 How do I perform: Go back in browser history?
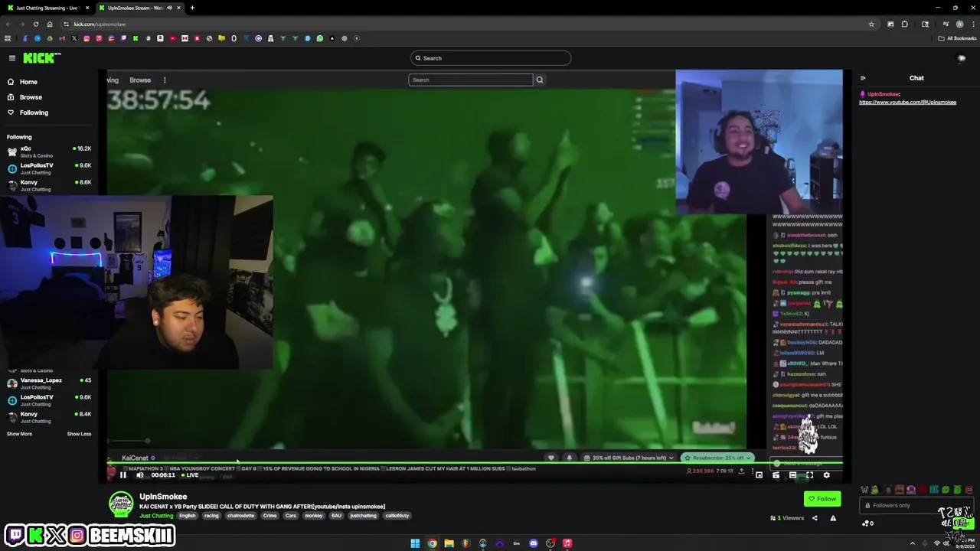pos(8,24)
